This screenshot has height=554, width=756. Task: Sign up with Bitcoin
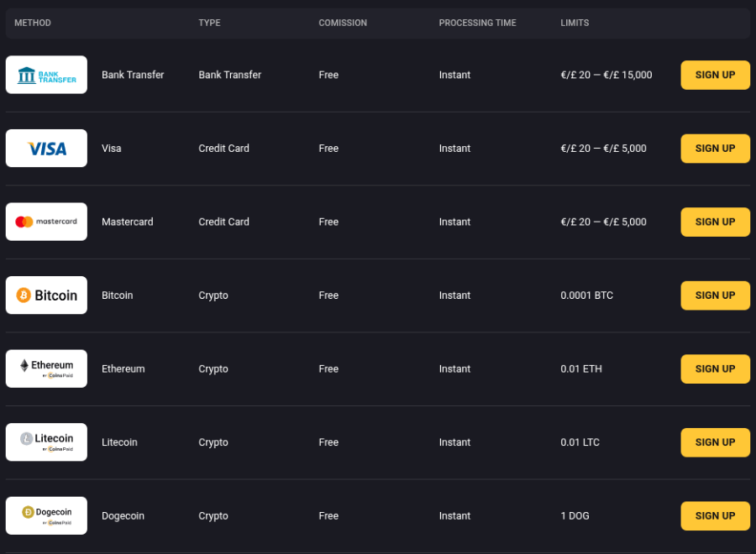click(715, 295)
